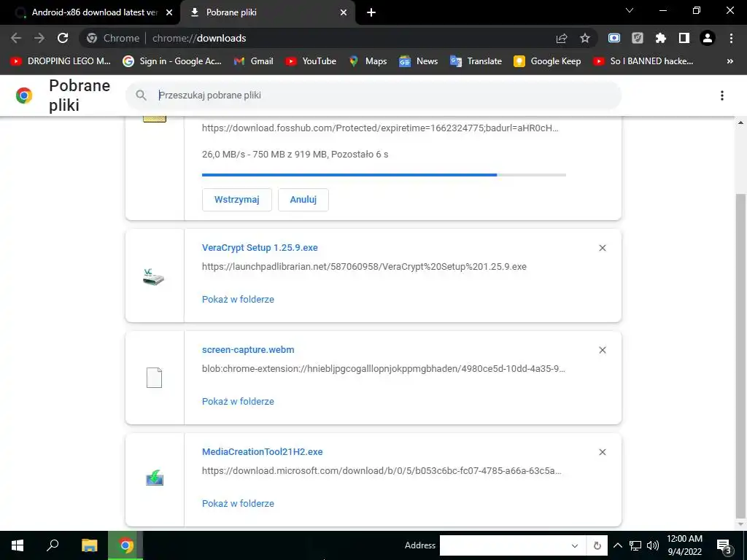747x560 pixels.
Task: Remove VeraCrypt Setup from the list
Action: click(602, 248)
